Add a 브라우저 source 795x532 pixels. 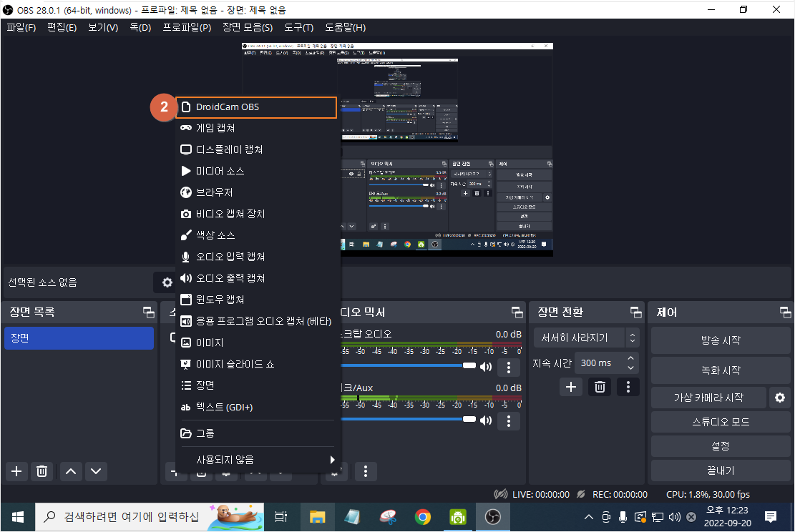pyautogui.click(x=258, y=192)
